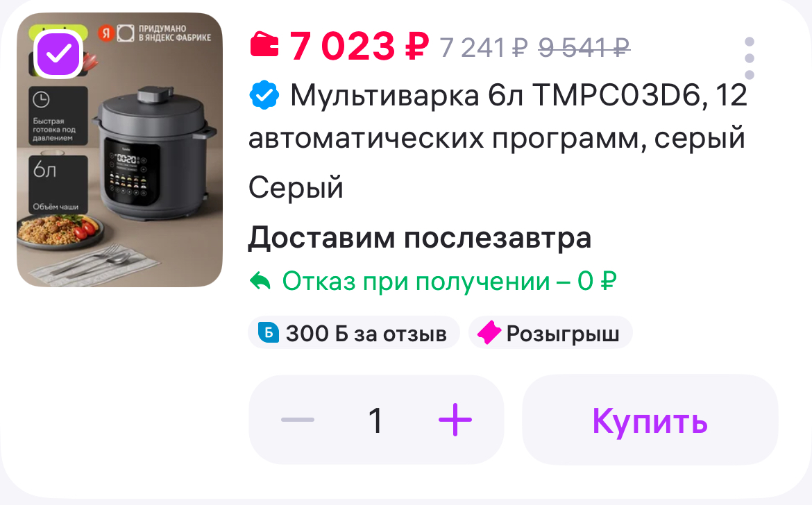Click the Розыгрыш badge

coord(550,333)
